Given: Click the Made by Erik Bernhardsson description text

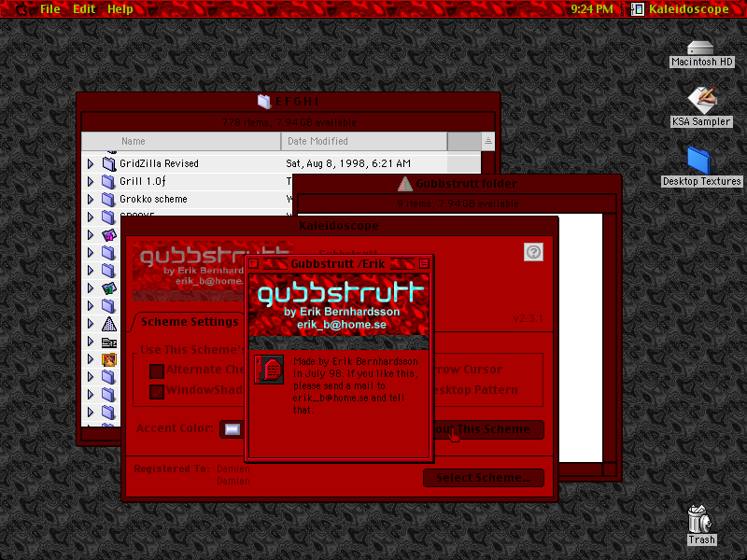Looking at the screenshot, I should 356,385.
